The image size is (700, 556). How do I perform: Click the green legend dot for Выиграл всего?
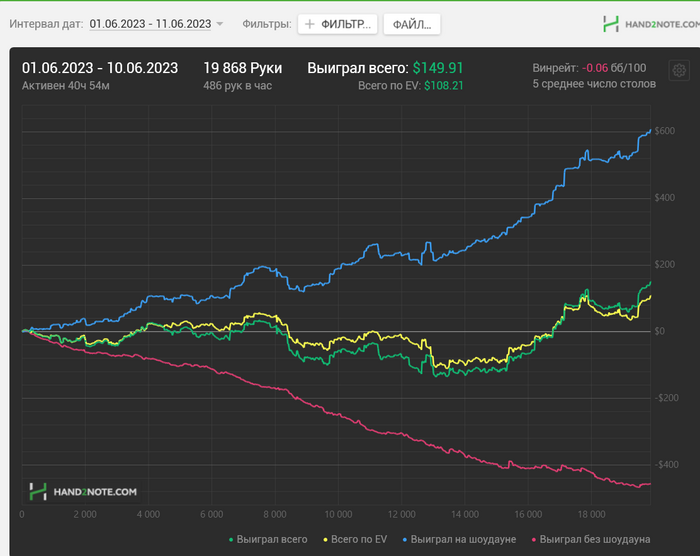231,540
